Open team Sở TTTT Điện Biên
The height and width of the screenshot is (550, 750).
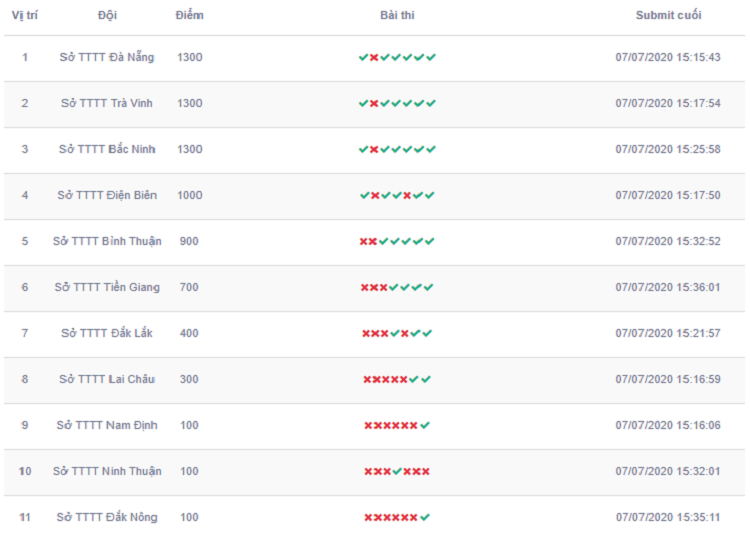(x=107, y=195)
